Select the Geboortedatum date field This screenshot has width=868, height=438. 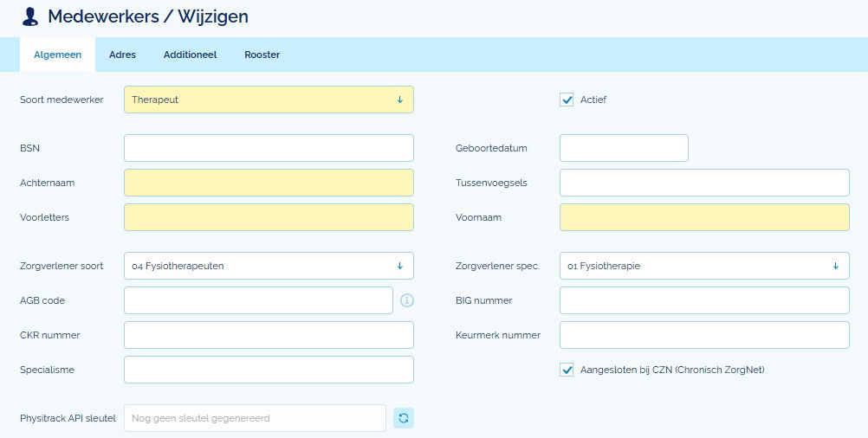click(x=624, y=148)
